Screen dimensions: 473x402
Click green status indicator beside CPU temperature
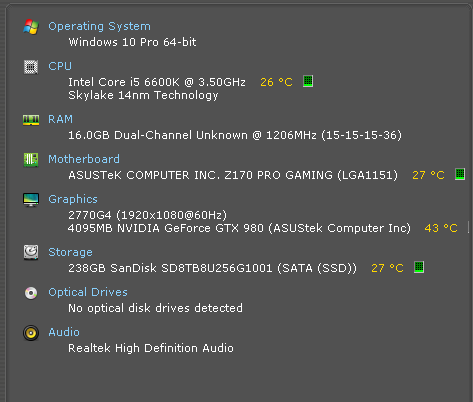308,81
